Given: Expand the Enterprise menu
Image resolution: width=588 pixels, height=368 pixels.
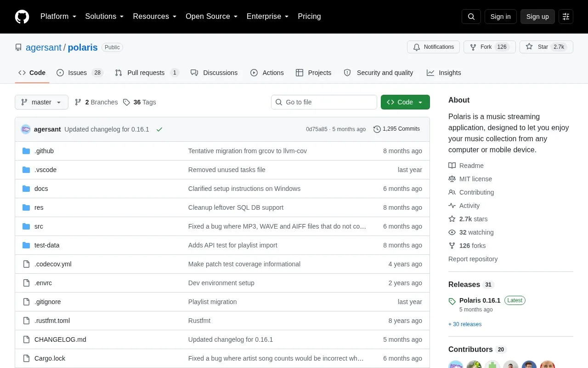Looking at the screenshot, I should 267,17.
